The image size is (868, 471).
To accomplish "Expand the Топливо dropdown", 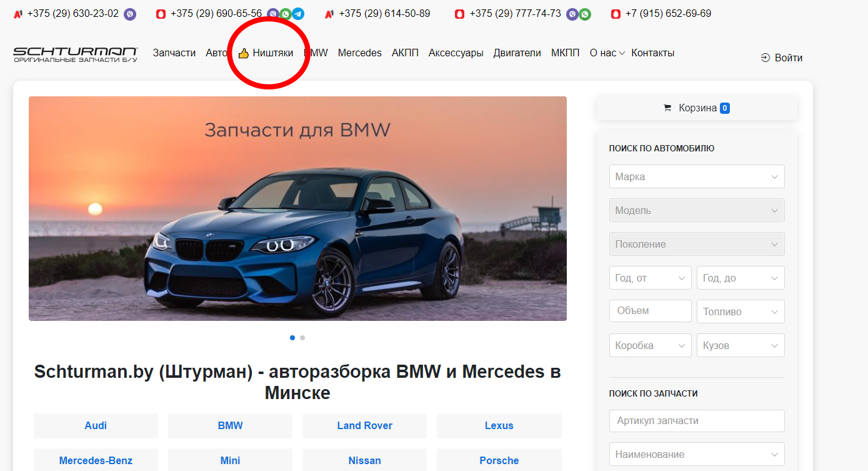I will click(741, 311).
